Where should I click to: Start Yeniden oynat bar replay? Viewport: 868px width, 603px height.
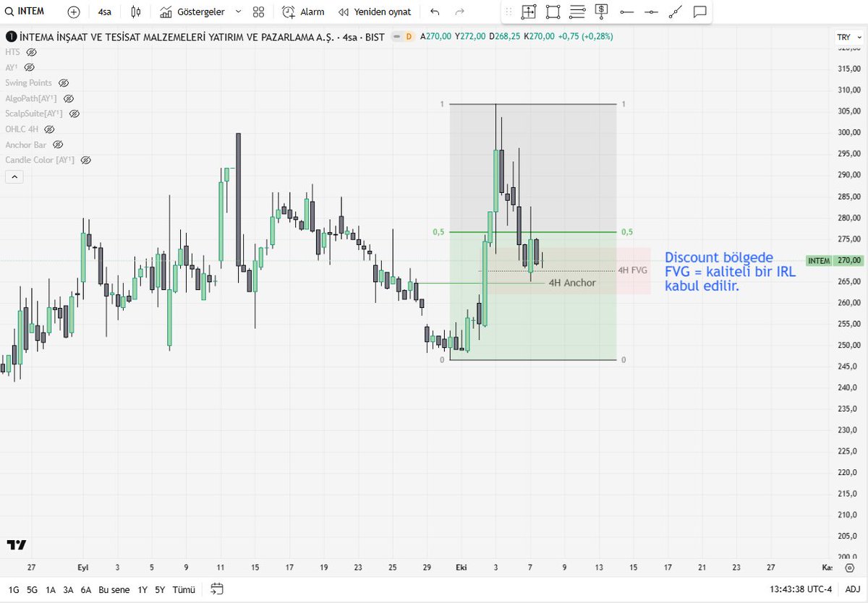[375, 12]
